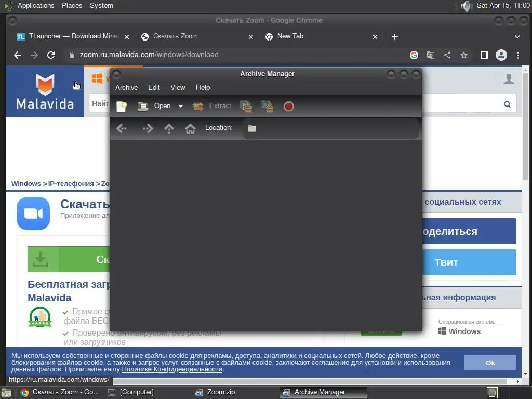Click the volume speaker icon
Screen dimensions: 532x399
466,6
